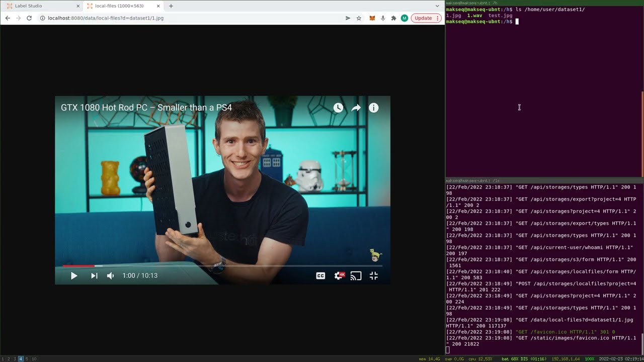Select the local-files (1000×563) tab
Viewport: 644px width, 362px height.
123,6
